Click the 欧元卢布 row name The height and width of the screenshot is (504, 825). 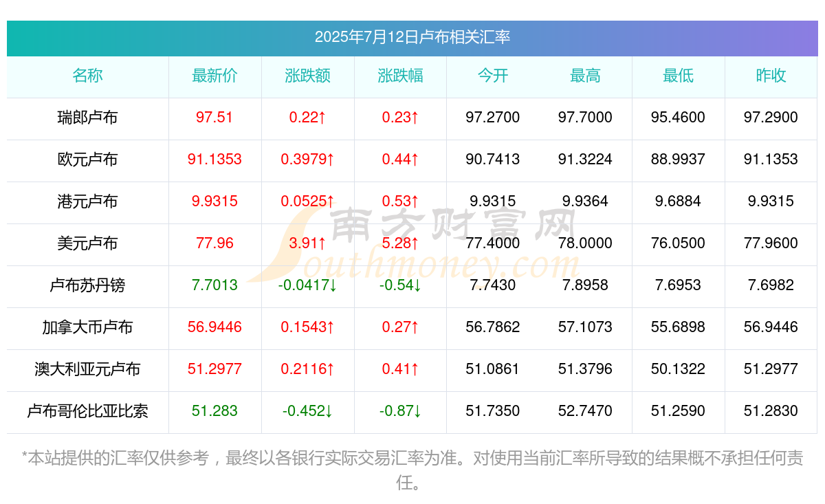coord(87,160)
